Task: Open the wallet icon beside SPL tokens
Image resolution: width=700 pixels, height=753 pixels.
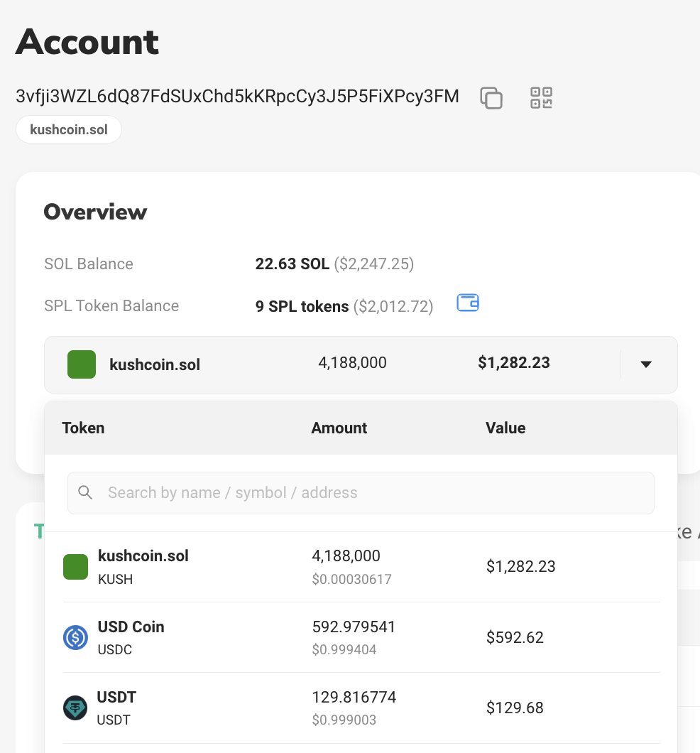Action: point(468,303)
